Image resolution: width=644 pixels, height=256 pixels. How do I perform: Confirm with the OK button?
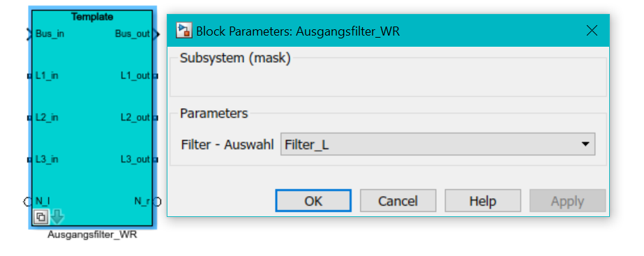[313, 201]
